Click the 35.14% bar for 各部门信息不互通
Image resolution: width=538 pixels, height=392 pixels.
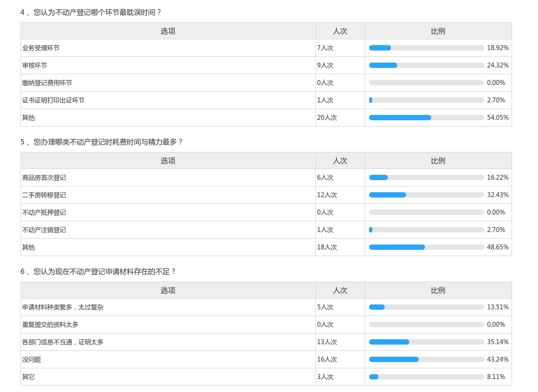[x=426, y=342]
